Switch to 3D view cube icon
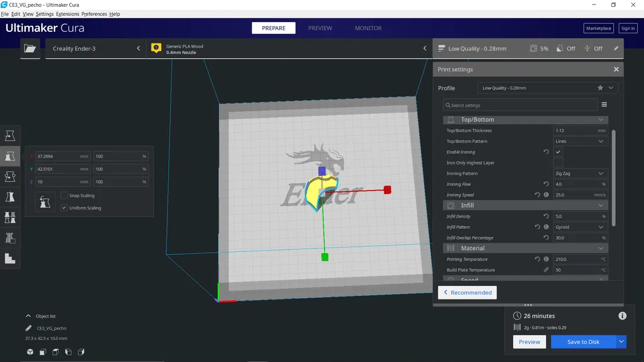The width and height of the screenshot is (644, 362). (30, 352)
